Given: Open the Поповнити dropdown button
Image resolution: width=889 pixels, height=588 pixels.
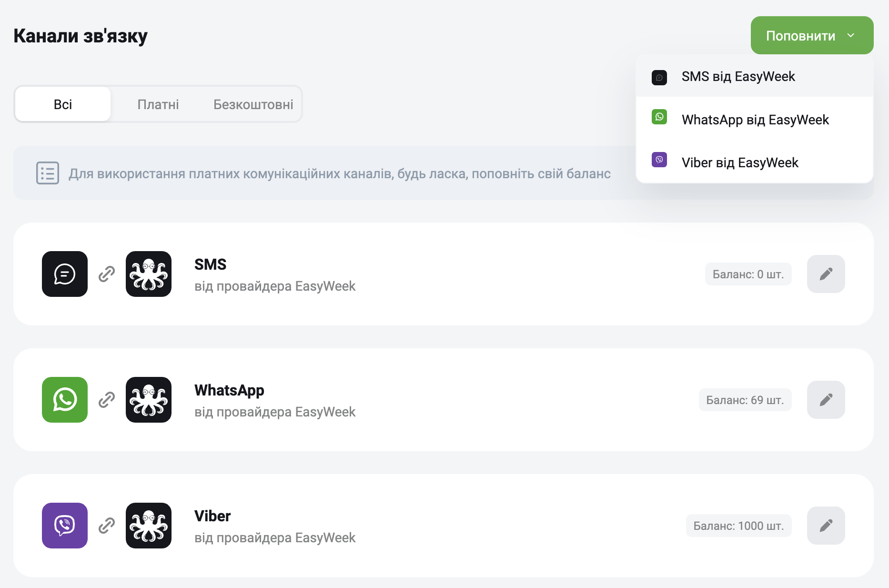Looking at the screenshot, I should point(812,35).
